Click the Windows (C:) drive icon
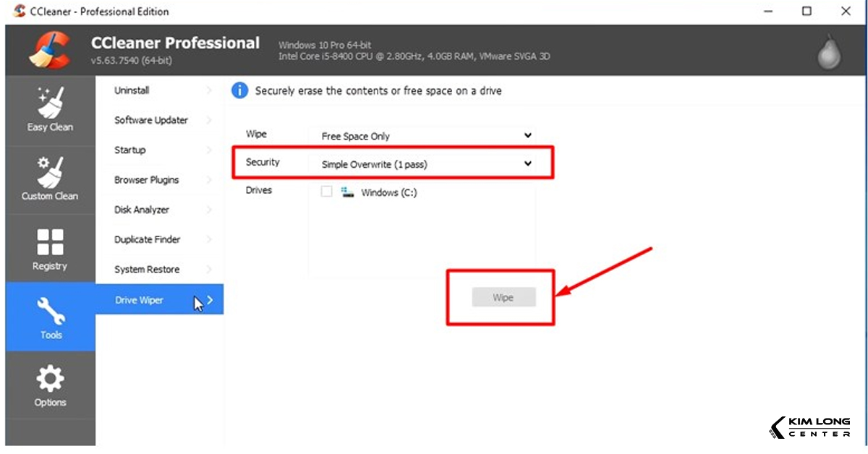This screenshot has width=868, height=454. pos(348,192)
